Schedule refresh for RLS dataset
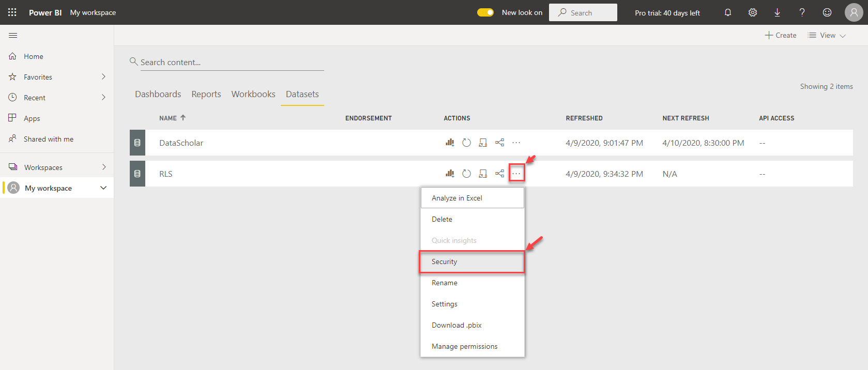868x370 pixels. pyautogui.click(x=483, y=174)
